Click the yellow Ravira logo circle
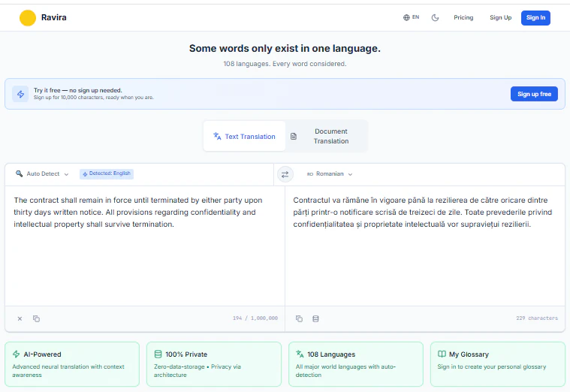The height and width of the screenshot is (392, 570). click(28, 18)
